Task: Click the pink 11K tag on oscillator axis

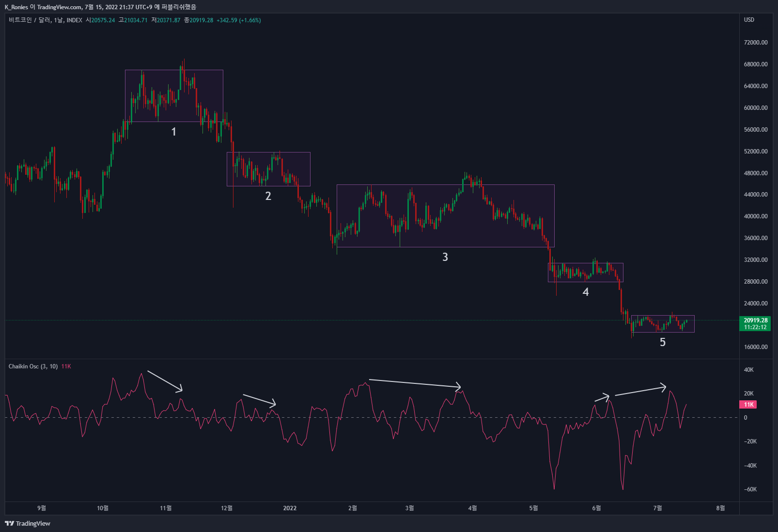Action: coord(748,405)
